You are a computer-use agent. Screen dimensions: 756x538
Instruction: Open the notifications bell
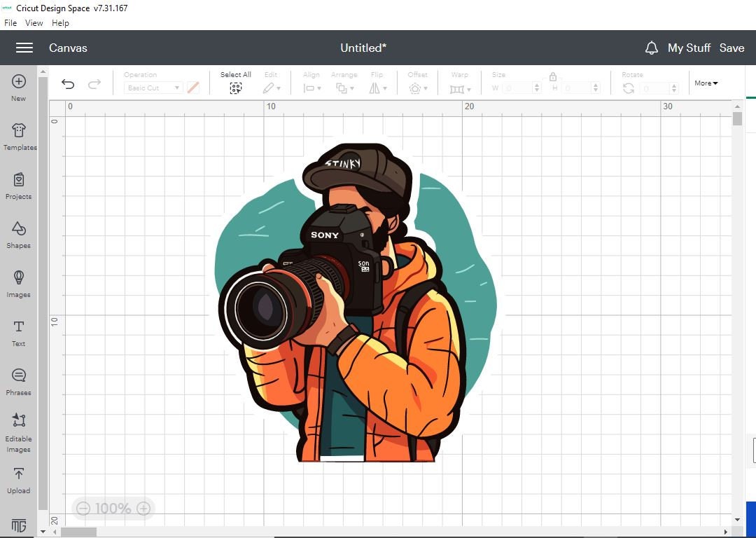pos(652,48)
